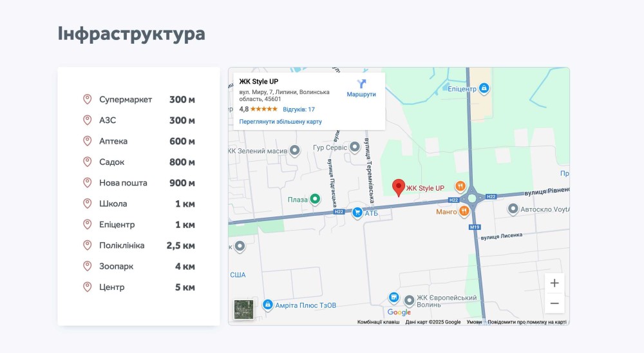Click the ЖК Зелений масив marker

[x=294, y=151]
